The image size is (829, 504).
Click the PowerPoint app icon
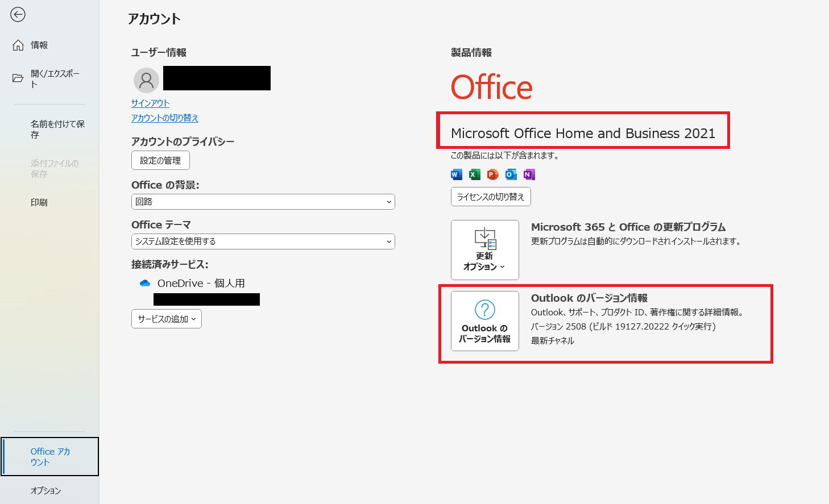[x=492, y=174]
